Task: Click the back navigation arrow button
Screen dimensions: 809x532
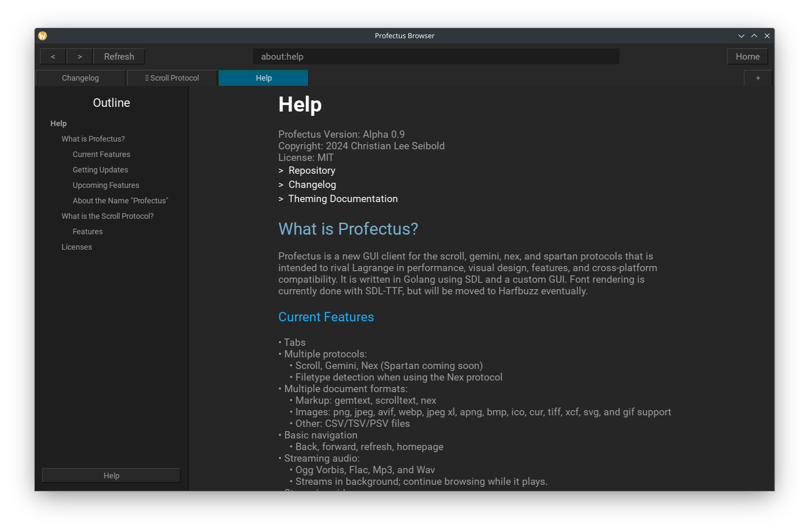Action: [53, 57]
